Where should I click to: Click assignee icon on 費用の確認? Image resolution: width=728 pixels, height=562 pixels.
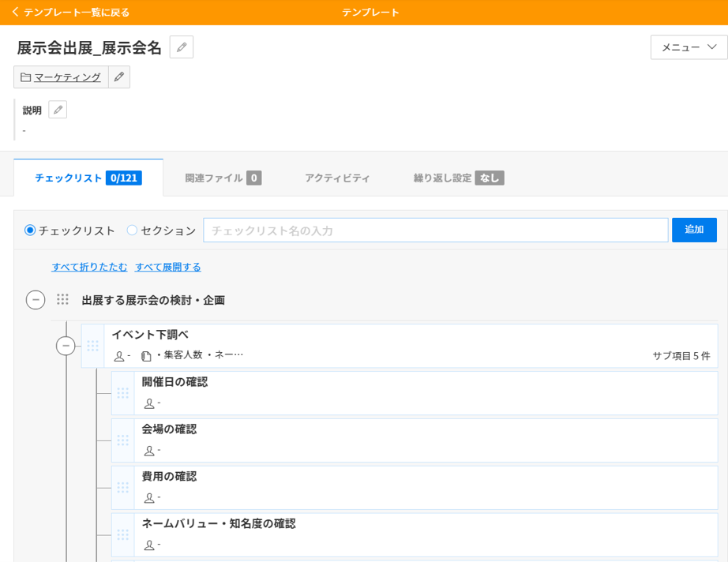pos(149,497)
